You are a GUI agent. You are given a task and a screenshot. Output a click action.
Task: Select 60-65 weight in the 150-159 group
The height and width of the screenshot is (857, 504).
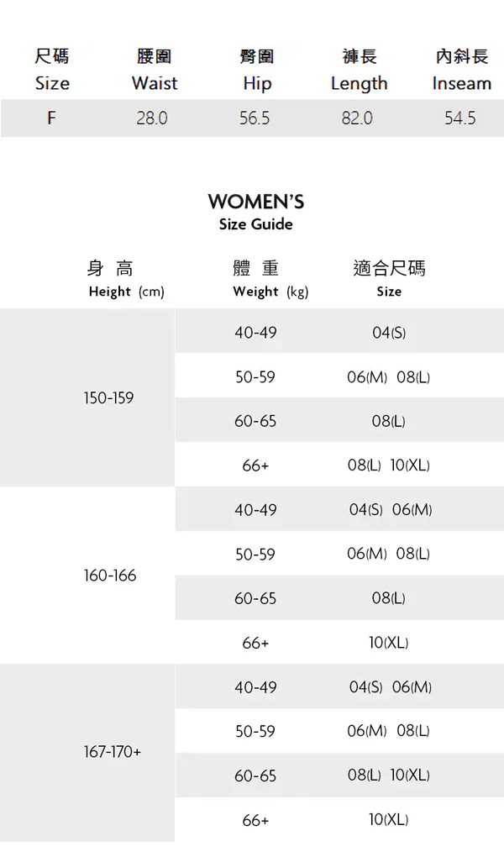tap(255, 421)
